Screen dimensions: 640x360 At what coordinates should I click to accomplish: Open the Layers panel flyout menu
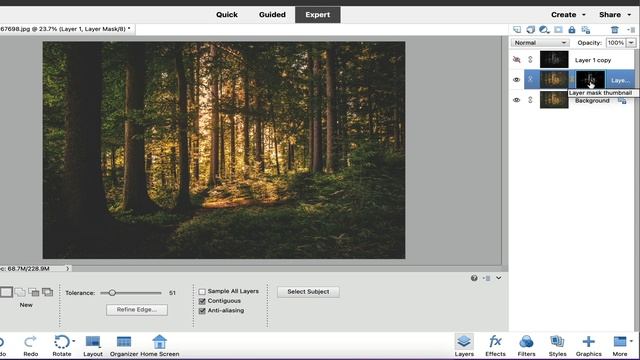[x=631, y=30]
